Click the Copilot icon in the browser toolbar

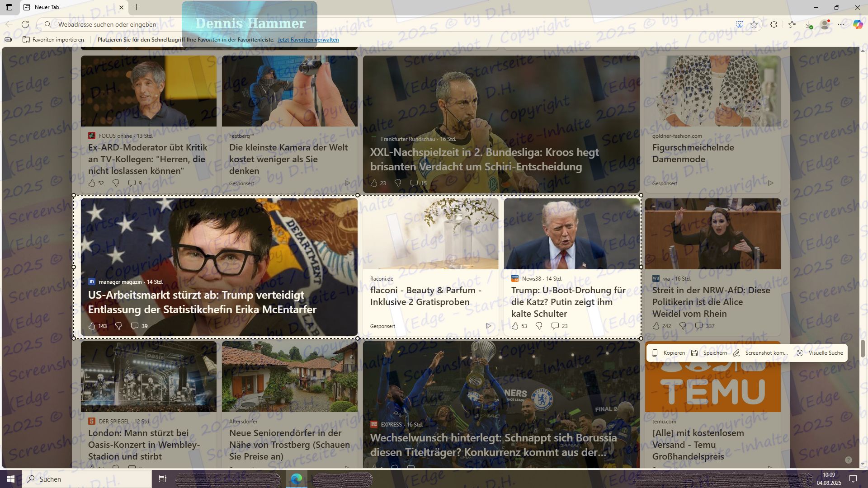click(x=858, y=24)
